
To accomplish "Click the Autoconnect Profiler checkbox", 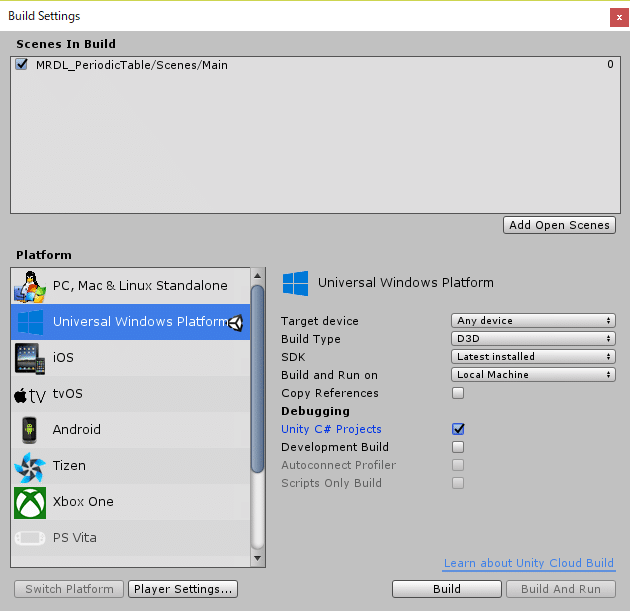I will [458, 465].
